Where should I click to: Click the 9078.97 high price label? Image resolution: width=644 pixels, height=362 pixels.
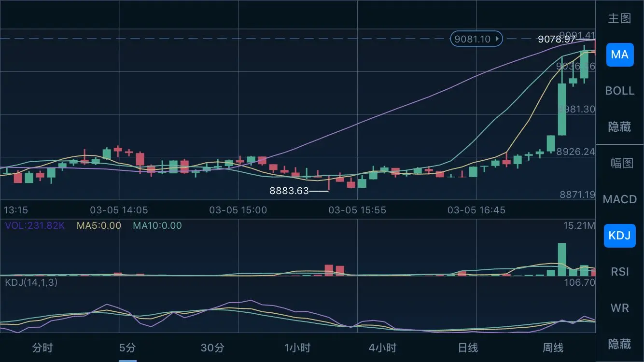[557, 39]
